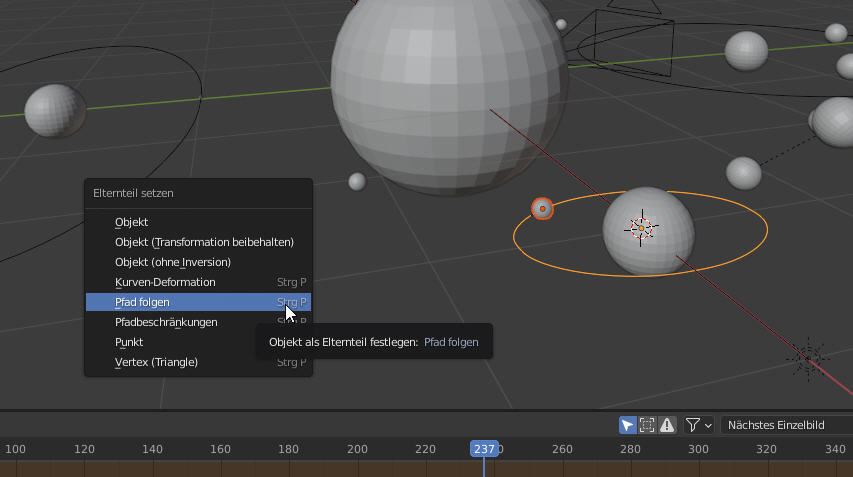
Task: Choose Pfadbeschränkungen parent option
Action: (199, 322)
